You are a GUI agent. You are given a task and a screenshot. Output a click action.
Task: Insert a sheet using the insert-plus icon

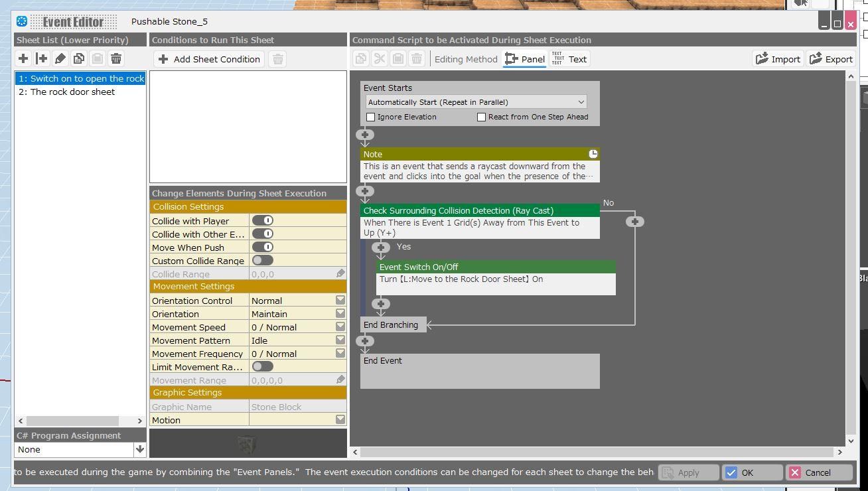click(42, 59)
